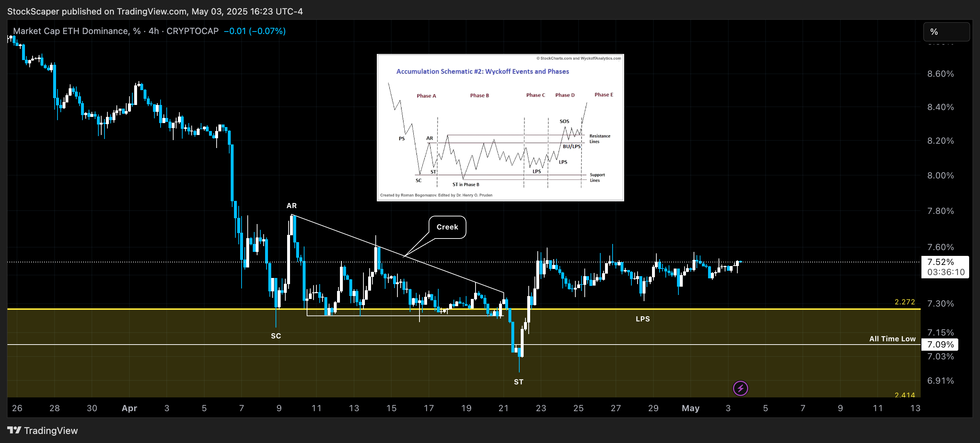Screen dimensions: 980x443
Task: Click the May date axis label
Action: pos(690,408)
